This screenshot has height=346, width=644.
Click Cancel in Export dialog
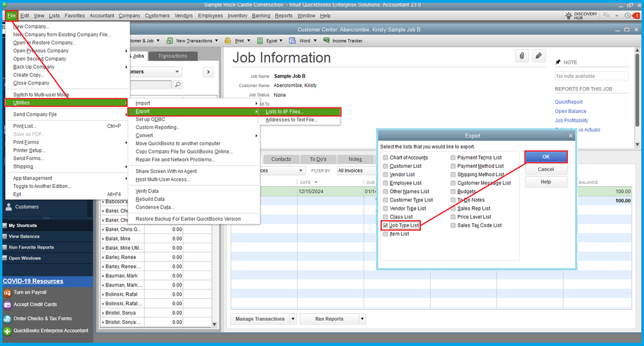click(546, 170)
